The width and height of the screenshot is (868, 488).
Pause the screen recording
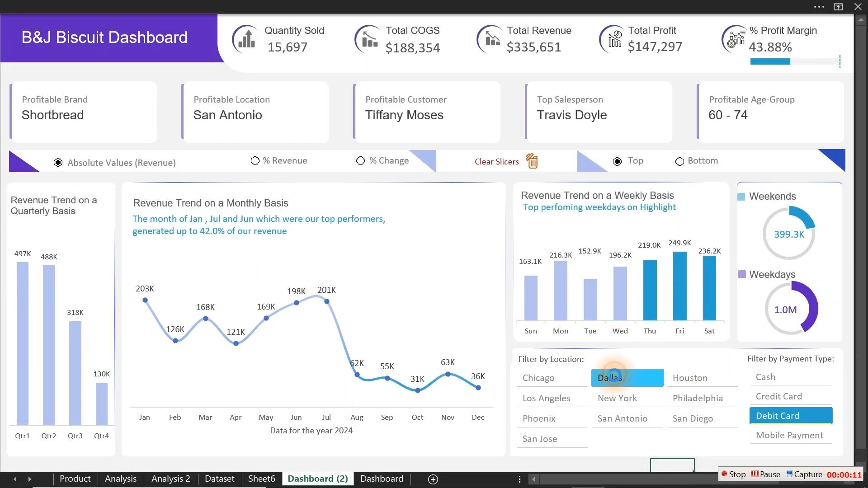pyautogui.click(x=766, y=474)
